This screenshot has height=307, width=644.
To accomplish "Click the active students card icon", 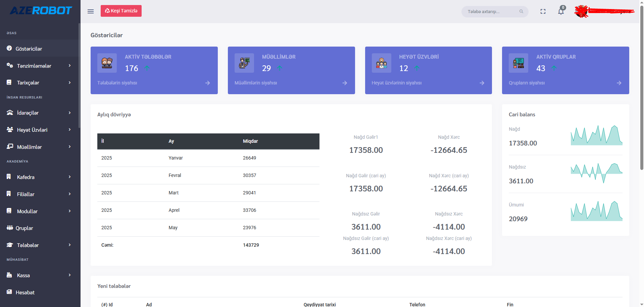I will [x=107, y=63].
